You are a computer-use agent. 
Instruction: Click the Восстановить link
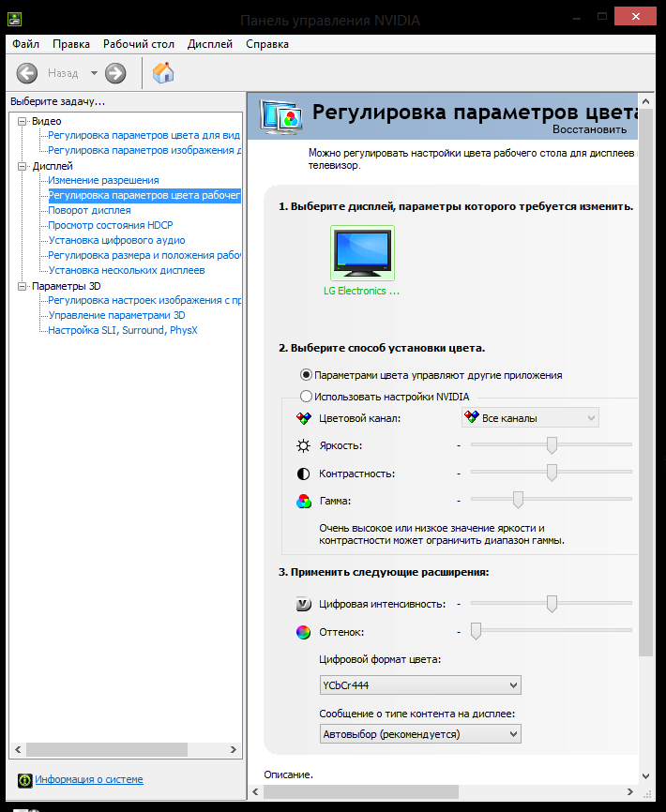click(x=589, y=129)
